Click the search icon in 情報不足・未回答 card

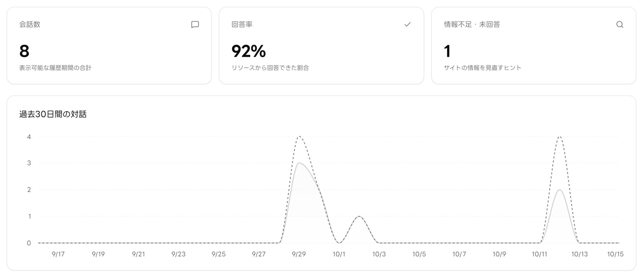[x=620, y=25]
